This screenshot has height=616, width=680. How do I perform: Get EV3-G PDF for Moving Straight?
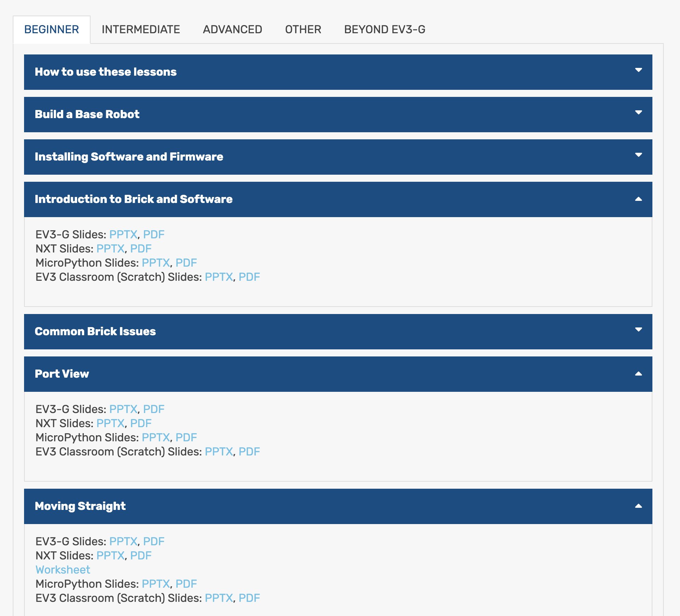[x=154, y=541]
